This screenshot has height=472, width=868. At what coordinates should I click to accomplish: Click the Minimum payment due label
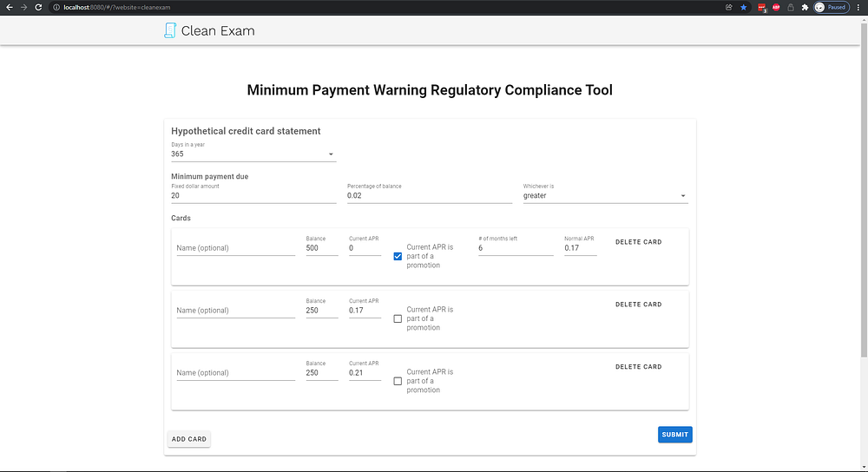(210, 176)
